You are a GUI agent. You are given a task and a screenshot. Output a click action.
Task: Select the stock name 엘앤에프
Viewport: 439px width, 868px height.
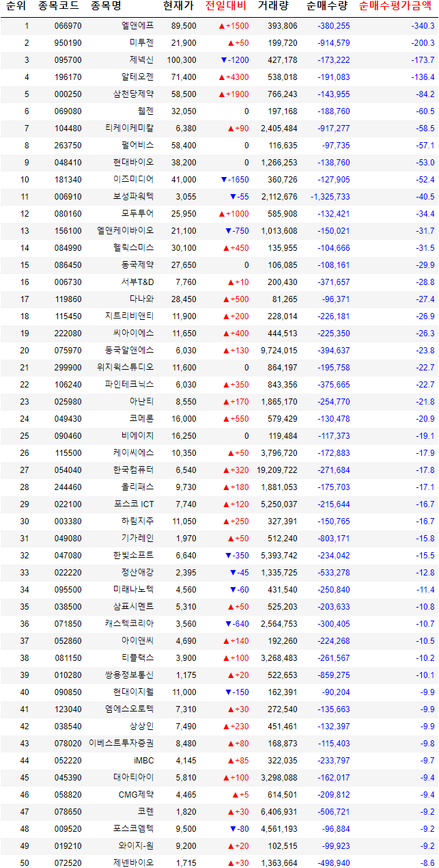click(137, 26)
